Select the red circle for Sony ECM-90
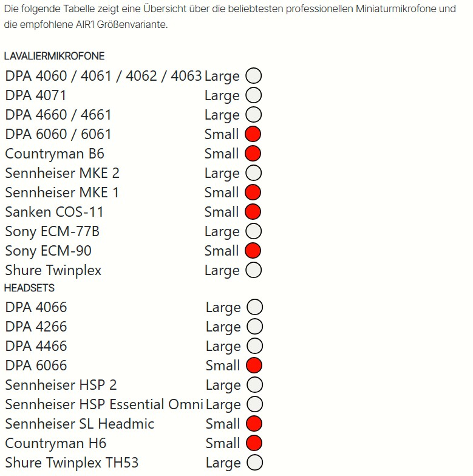 (x=253, y=251)
